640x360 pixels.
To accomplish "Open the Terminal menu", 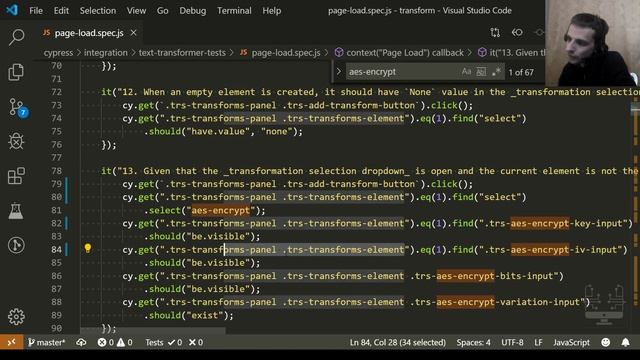I will [x=234, y=11].
